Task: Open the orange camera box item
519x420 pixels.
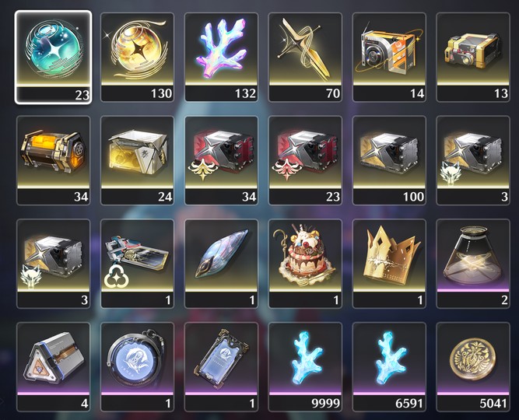Action: point(389,57)
